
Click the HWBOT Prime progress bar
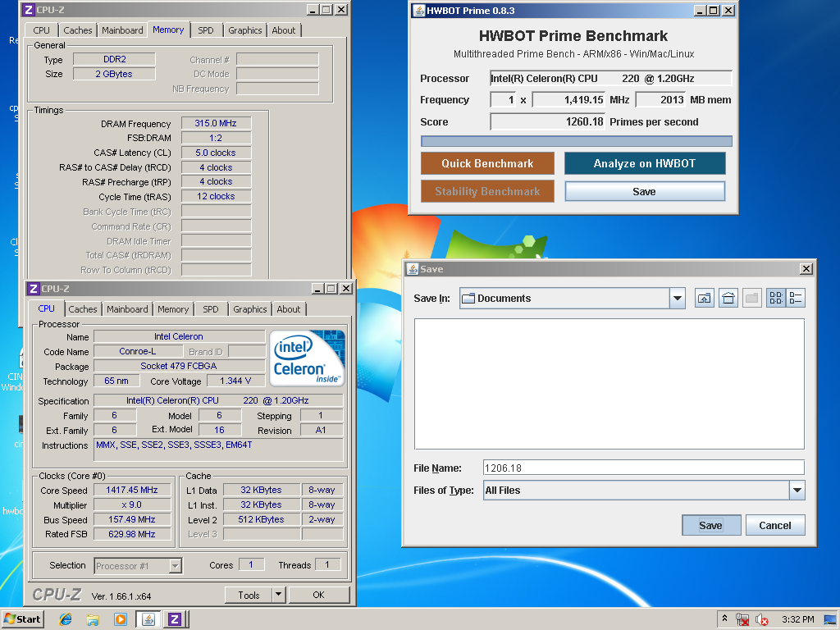pyautogui.click(x=577, y=141)
